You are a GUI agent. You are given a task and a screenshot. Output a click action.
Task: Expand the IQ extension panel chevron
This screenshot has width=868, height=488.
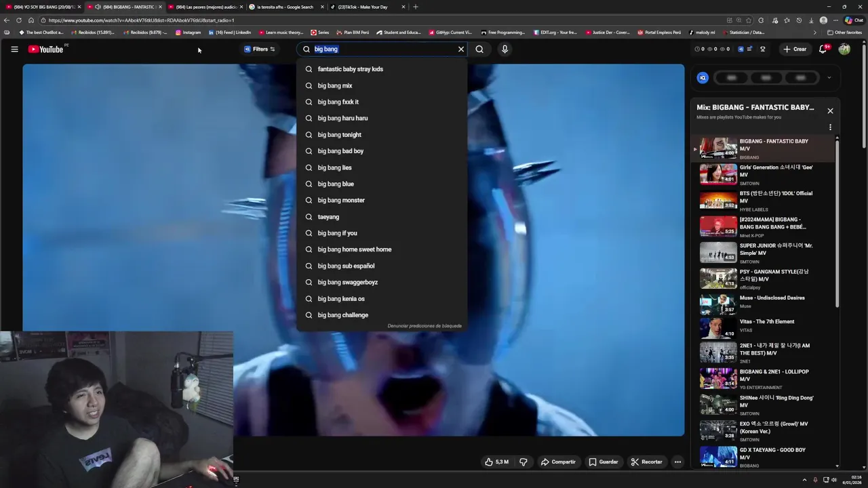[x=829, y=78]
